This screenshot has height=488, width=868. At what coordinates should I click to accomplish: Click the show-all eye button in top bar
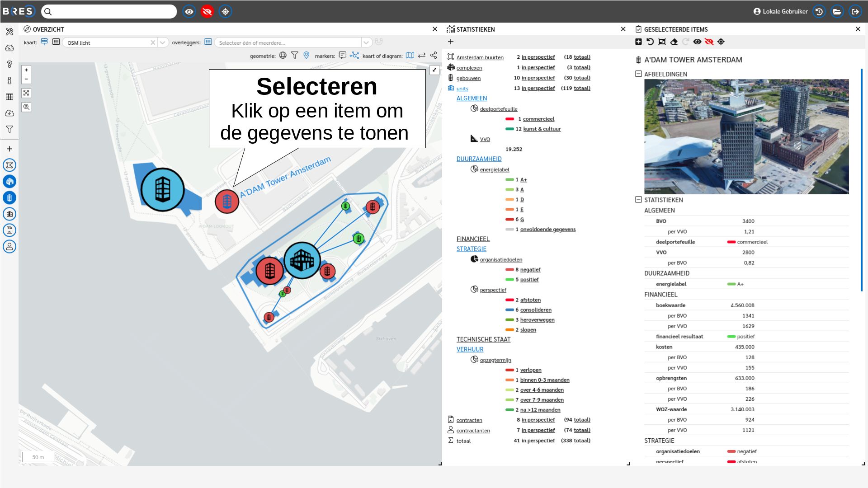pos(189,11)
